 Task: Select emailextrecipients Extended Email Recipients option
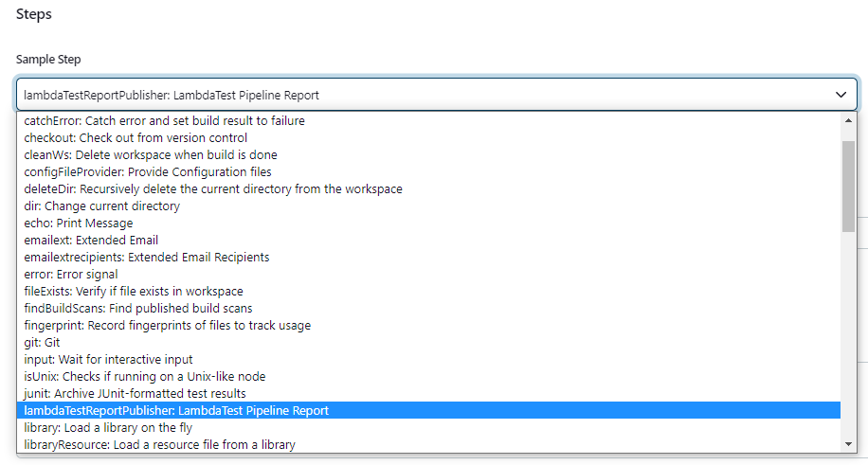point(147,257)
